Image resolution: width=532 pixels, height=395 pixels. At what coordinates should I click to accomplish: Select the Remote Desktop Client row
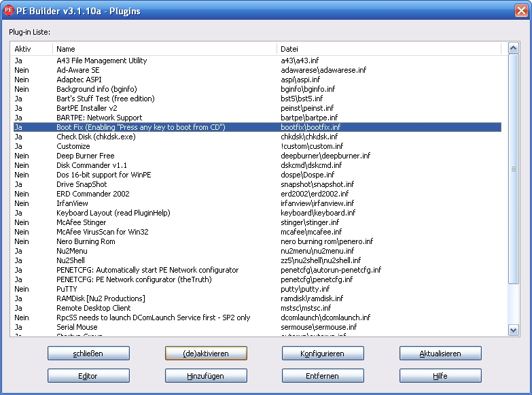pos(93,308)
